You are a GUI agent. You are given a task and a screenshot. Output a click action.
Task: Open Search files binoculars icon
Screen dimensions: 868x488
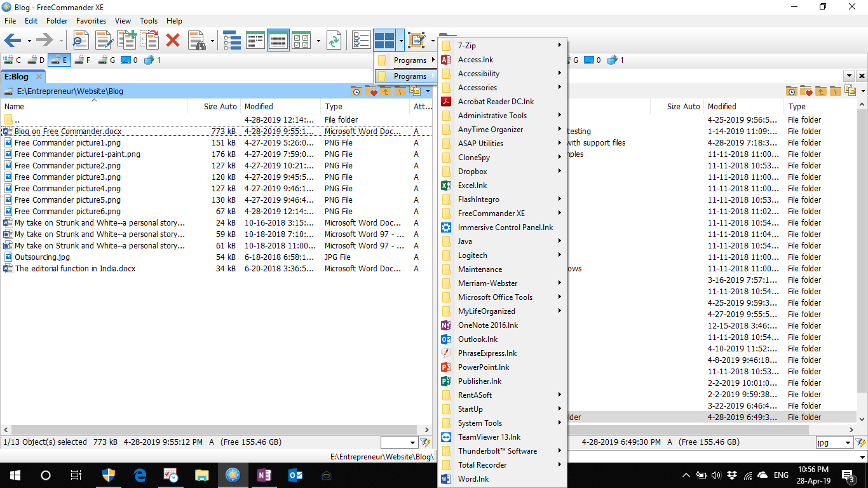tap(197, 41)
